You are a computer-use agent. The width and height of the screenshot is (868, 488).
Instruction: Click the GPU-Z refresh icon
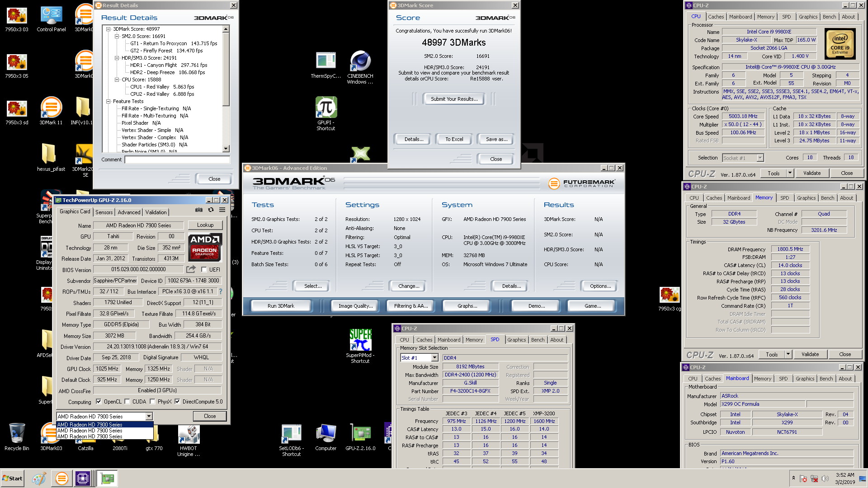[x=211, y=210]
